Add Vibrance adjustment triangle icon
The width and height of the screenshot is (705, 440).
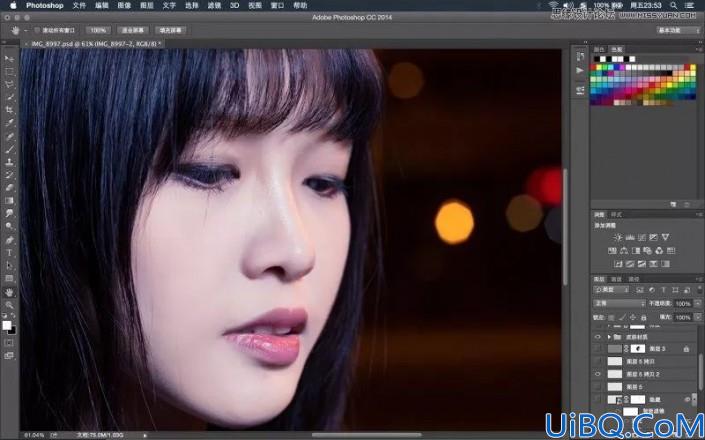tap(665, 237)
